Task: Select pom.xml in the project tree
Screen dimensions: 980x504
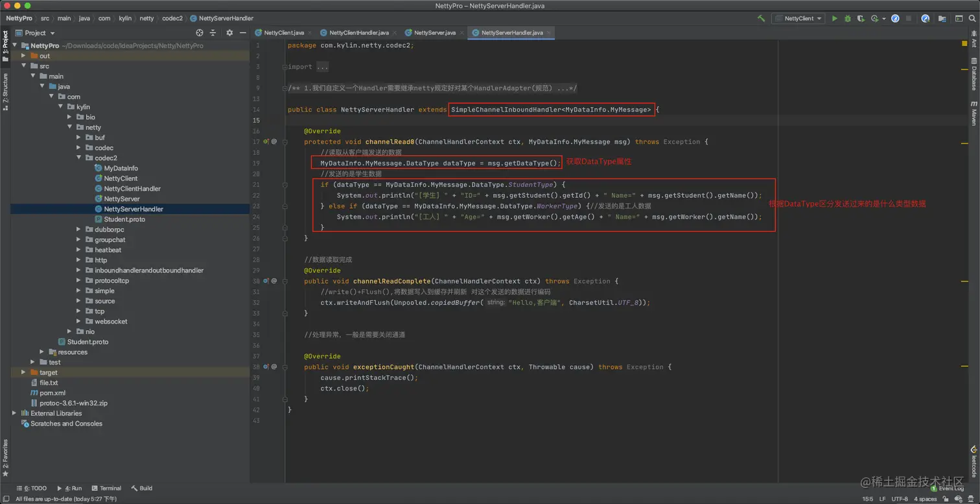Action: tap(52, 393)
